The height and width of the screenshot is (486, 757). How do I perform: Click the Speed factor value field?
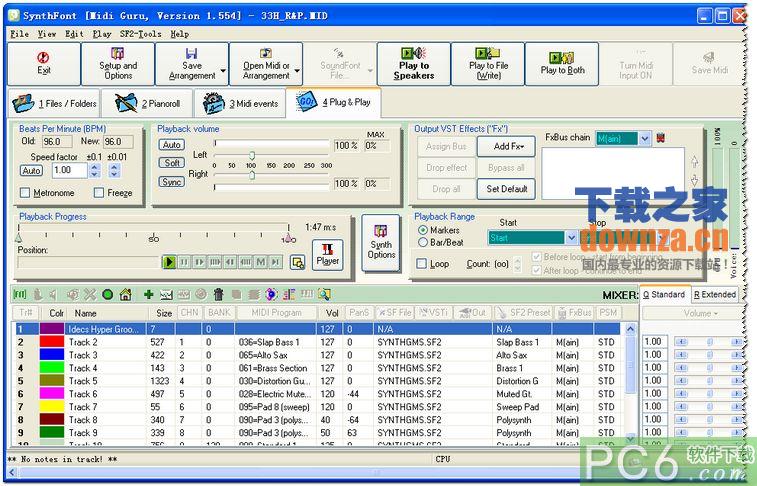coord(70,170)
